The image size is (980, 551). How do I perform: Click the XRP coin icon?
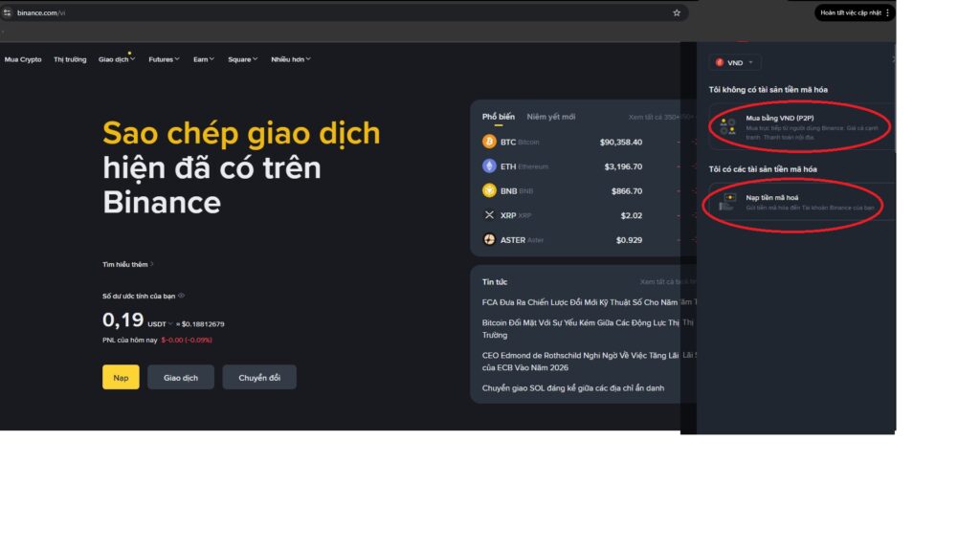[489, 215]
